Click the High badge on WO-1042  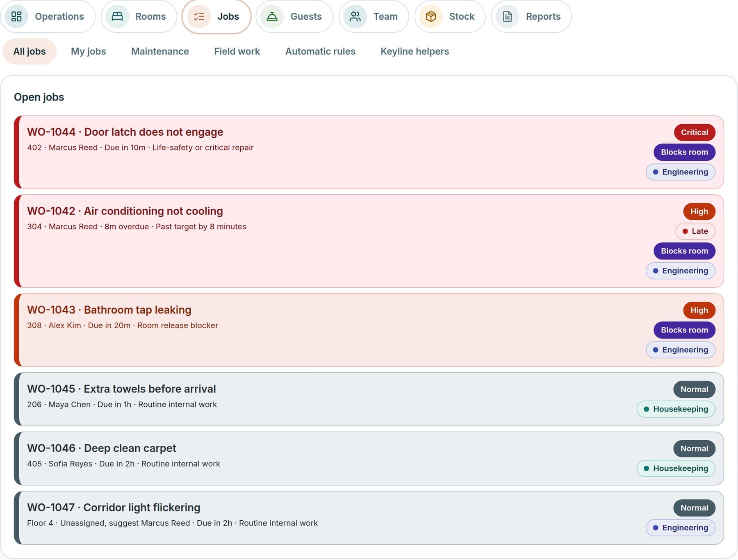pos(699,212)
